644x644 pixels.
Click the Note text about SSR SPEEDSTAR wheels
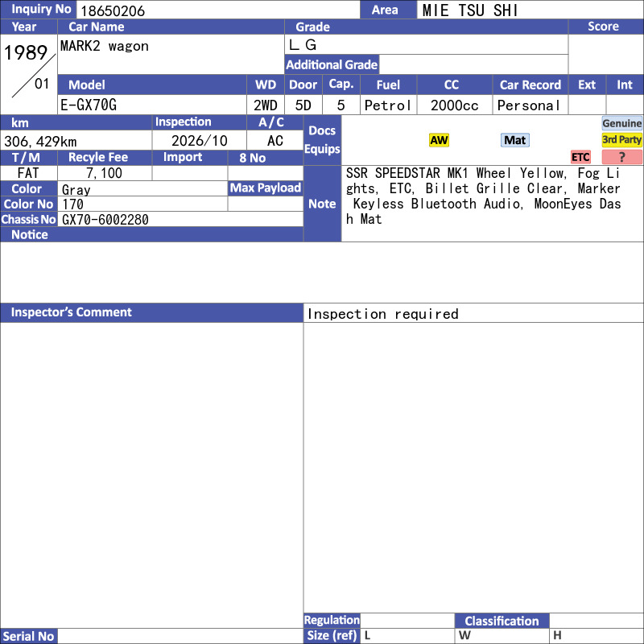[483, 196]
